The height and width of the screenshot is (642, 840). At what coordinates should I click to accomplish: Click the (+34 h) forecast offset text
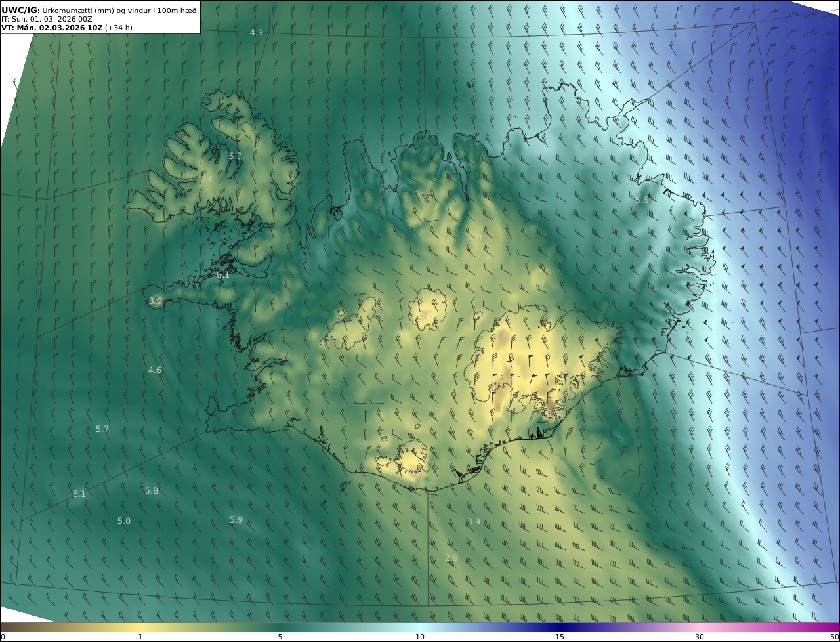[x=119, y=28]
